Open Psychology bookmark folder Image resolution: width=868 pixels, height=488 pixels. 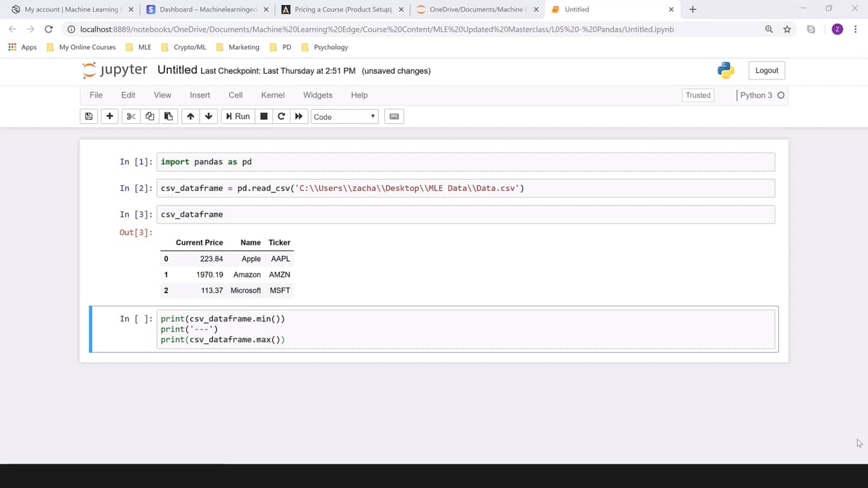pos(325,47)
